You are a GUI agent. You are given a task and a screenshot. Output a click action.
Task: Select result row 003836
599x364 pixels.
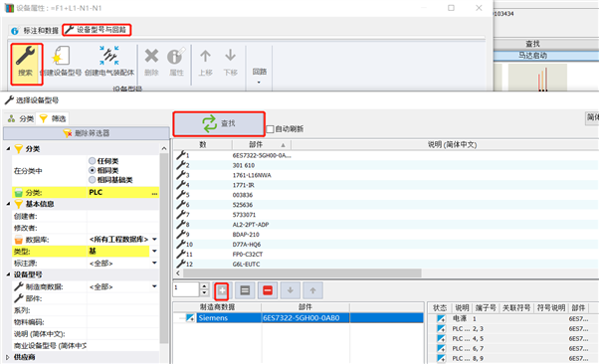click(x=386, y=195)
